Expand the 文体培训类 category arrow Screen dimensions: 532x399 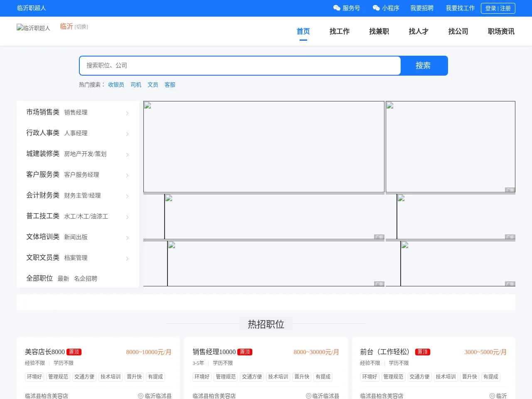coord(127,238)
